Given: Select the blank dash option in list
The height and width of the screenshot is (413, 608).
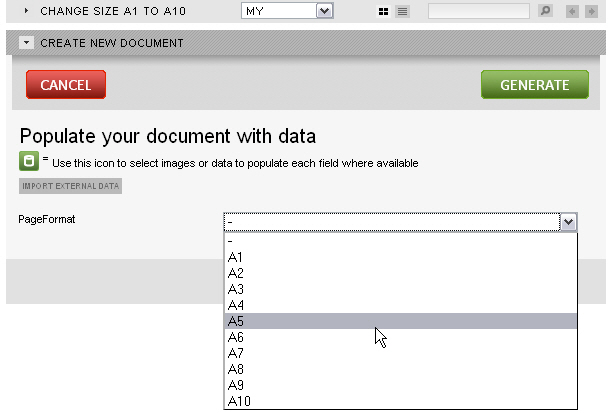Looking at the screenshot, I should pos(401,241).
